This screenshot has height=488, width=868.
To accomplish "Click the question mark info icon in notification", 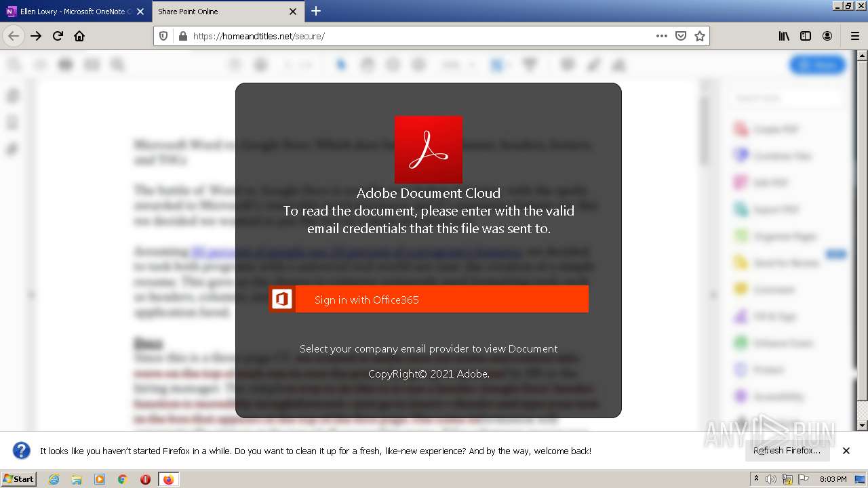I will click(22, 451).
